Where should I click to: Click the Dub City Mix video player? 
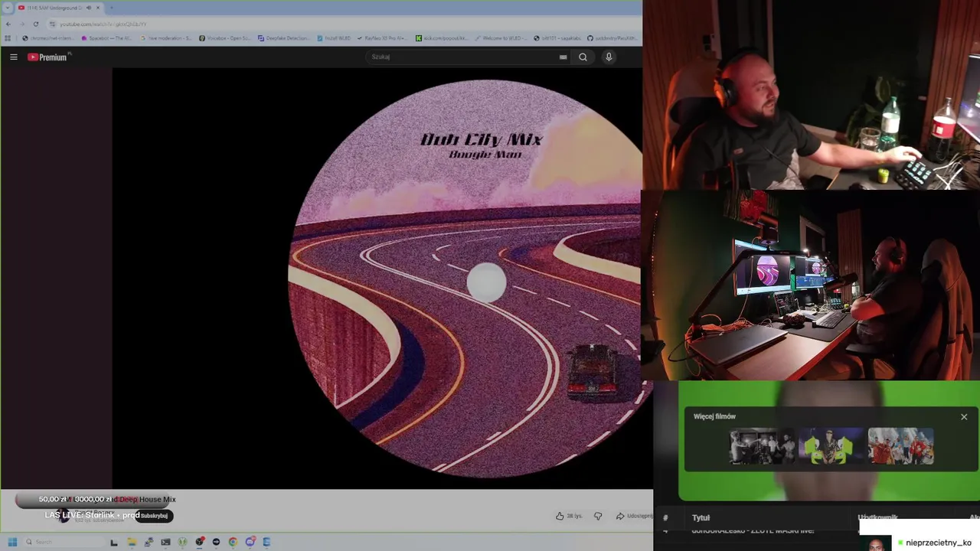click(383, 278)
